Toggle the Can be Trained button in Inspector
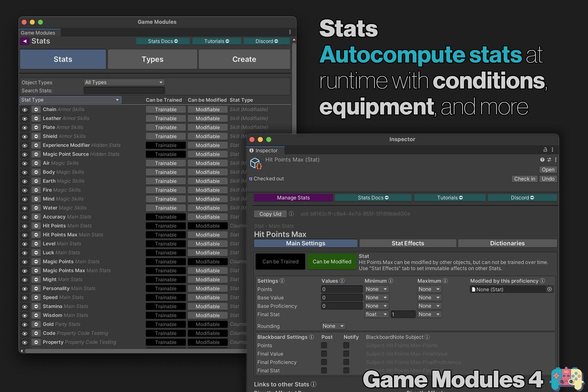588x392 pixels. tap(280, 262)
